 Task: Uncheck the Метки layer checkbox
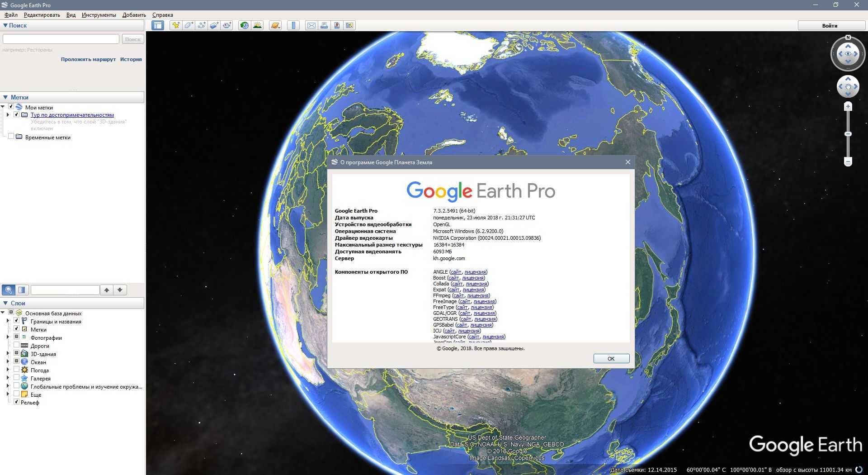(x=16, y=329)
